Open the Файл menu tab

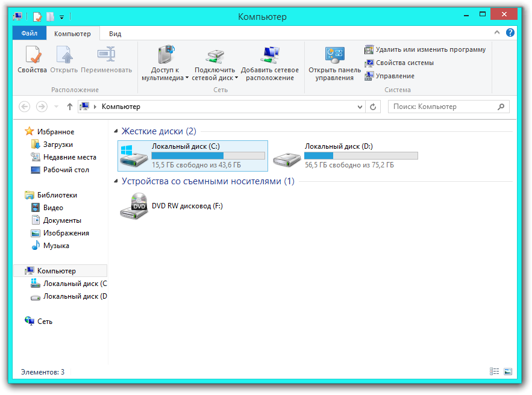(30, 34)
